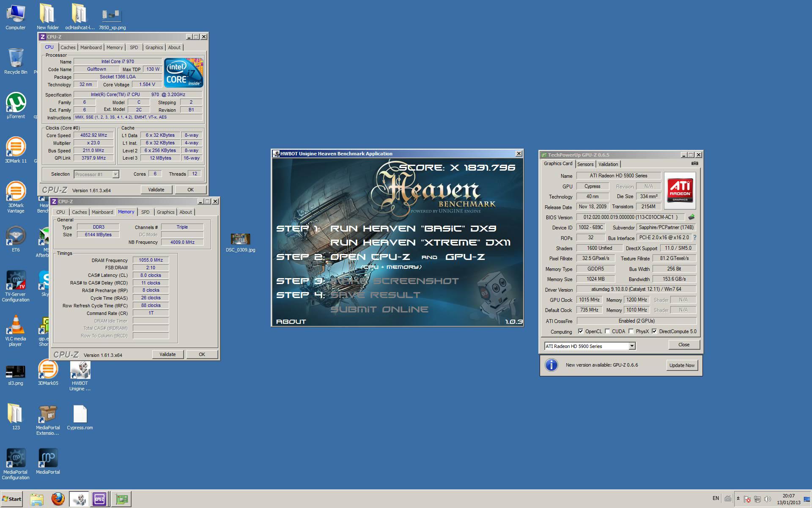Toggle the OpenCL checkbox in GPU-Z

(581, 331)
